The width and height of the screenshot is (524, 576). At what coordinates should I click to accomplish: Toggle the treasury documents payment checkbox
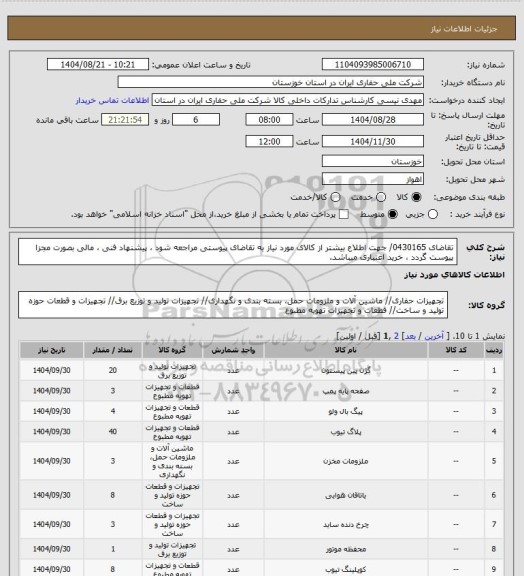point(344,214)
